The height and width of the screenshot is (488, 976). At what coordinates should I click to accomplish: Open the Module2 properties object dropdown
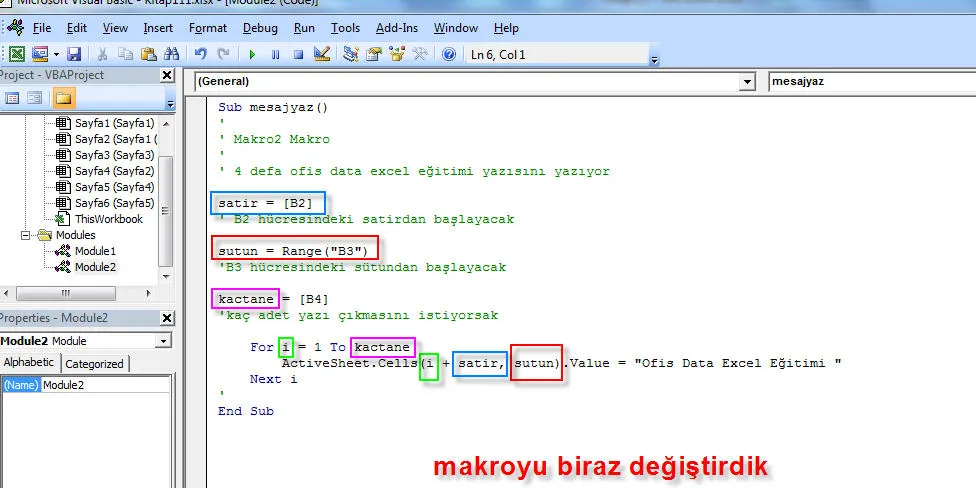coord(163,341)
